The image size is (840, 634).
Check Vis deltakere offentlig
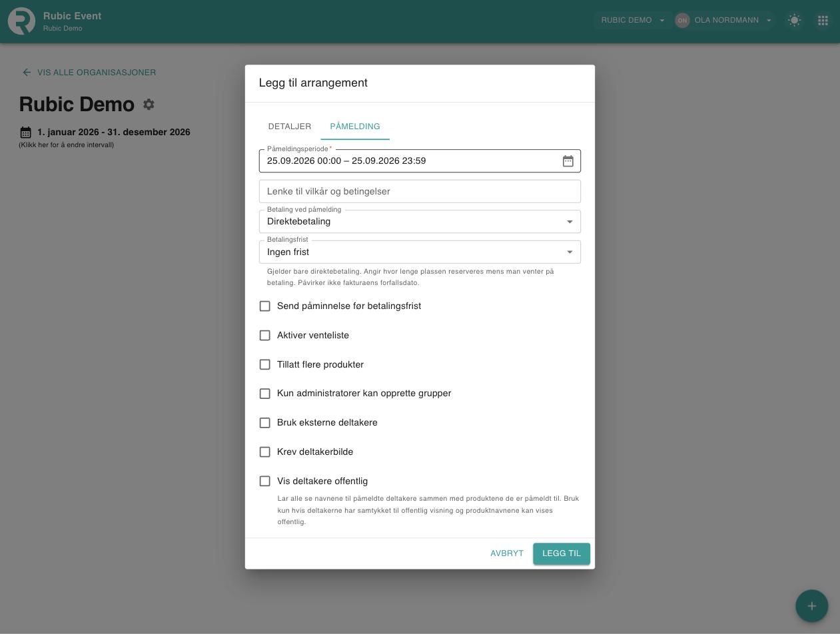point(265,481)
